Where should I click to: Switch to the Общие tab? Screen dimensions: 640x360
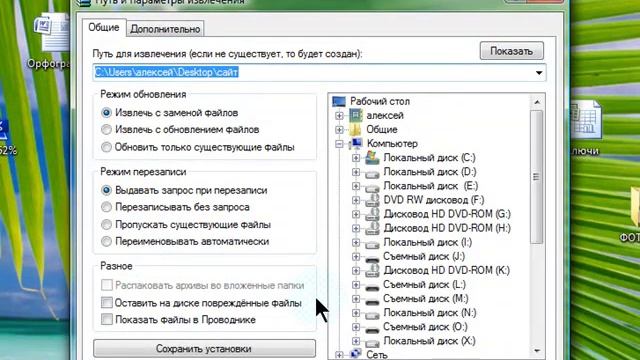tap(104, 27)
